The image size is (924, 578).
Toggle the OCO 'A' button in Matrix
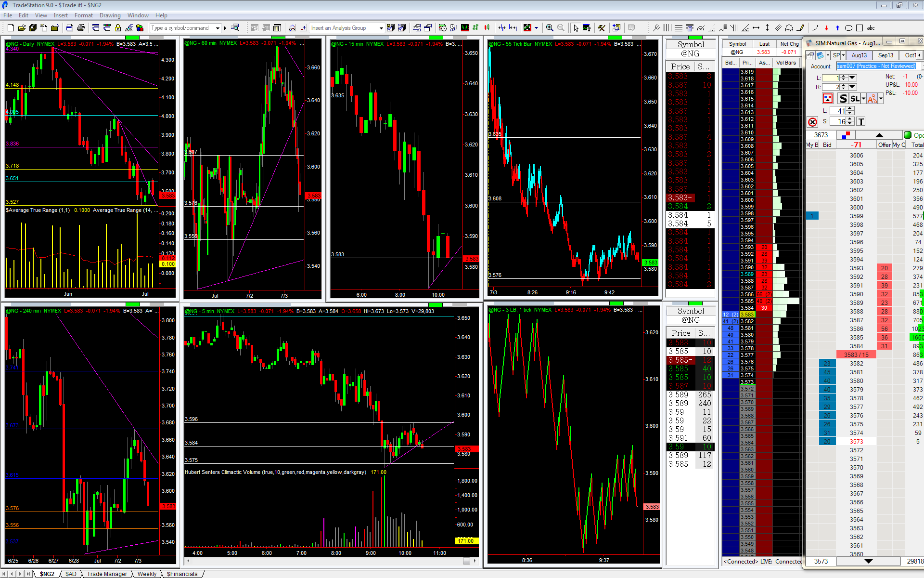872,99
